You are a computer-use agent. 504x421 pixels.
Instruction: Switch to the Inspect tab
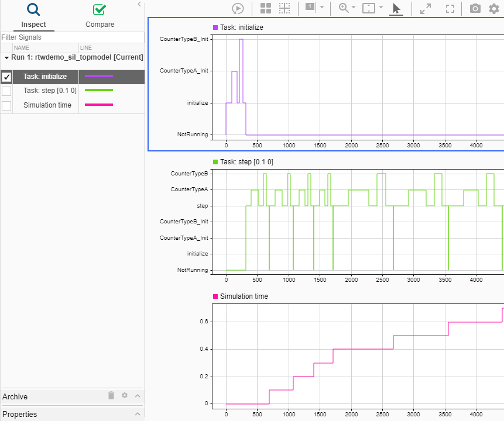click(33, 16)
